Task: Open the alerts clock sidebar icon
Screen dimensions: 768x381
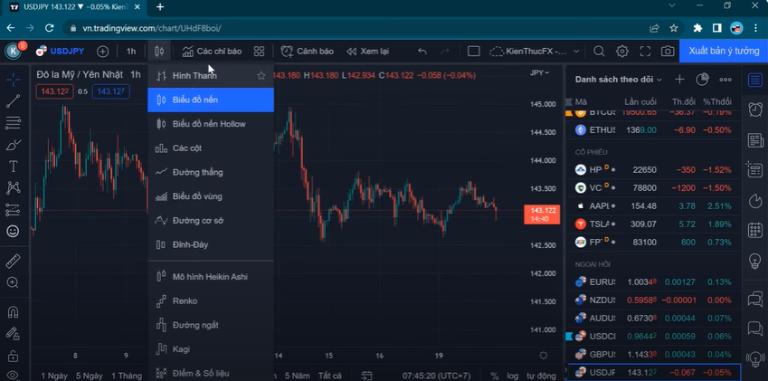Action: coord(755,110)
